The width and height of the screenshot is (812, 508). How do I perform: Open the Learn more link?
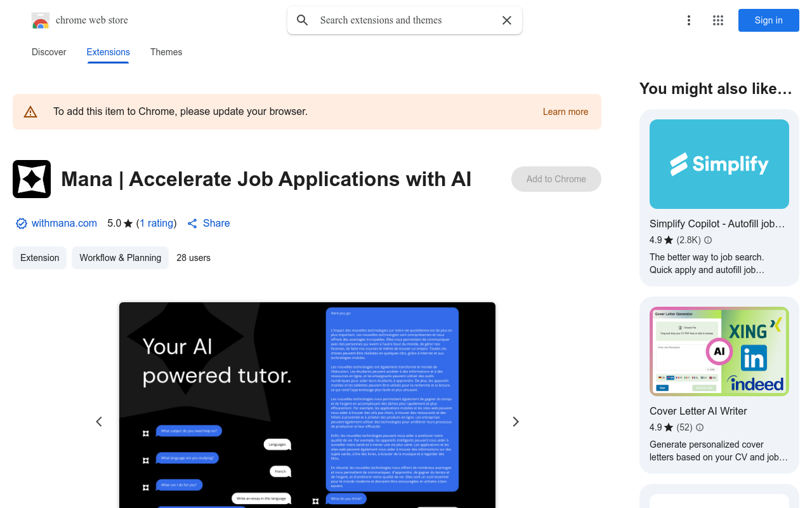[565, 112]
